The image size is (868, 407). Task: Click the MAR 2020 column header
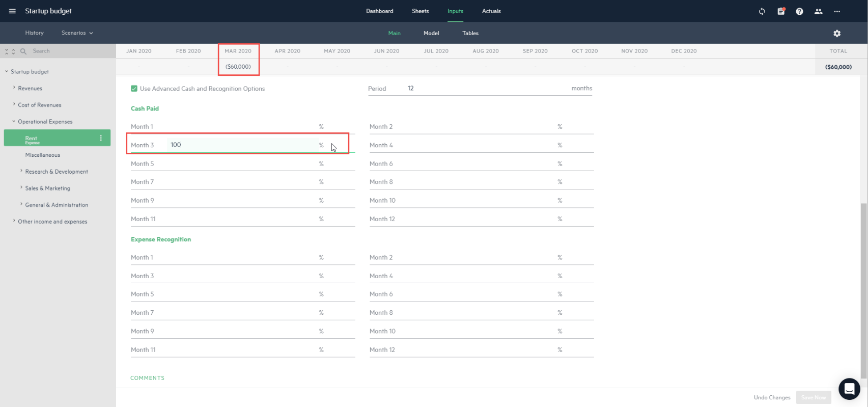(x=238, y=51)
